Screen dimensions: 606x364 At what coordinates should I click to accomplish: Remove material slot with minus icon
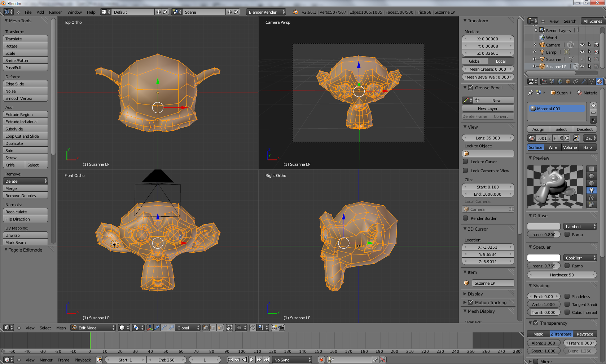pos(593,113)
